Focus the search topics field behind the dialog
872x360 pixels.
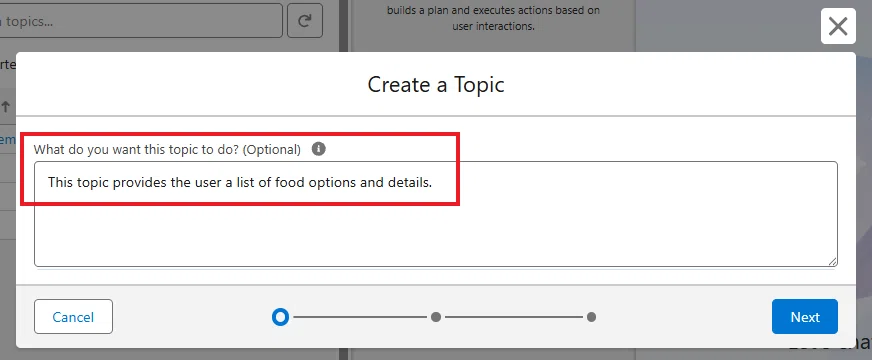[x=141, y=22]
